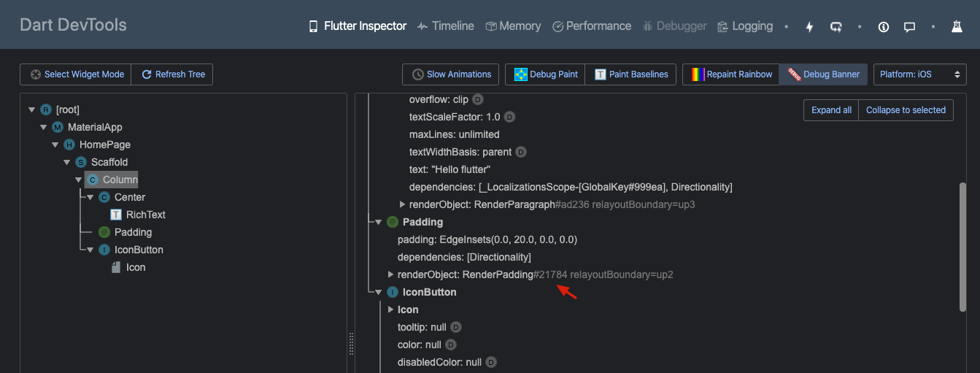
Task: Switch to the Timeline tab
Action: point(445,26)
